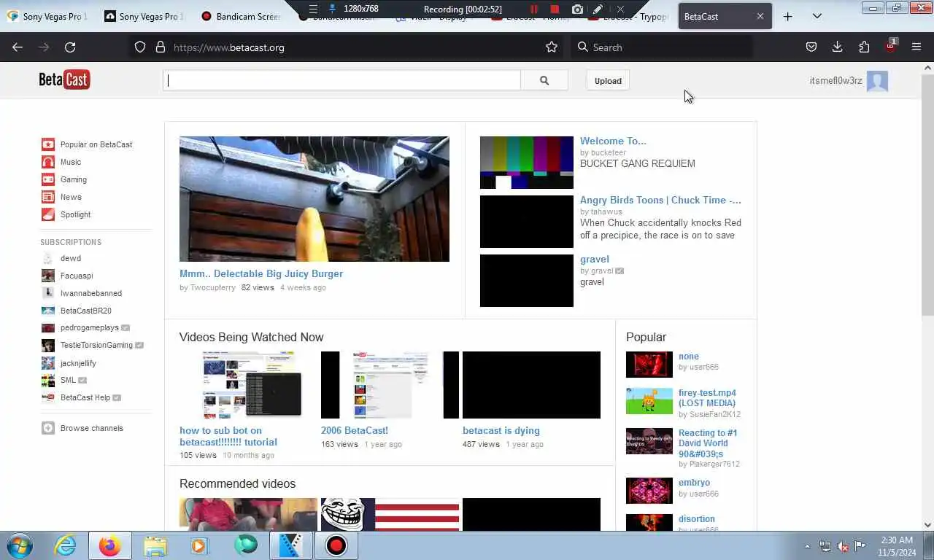Open the Windows Start button
Image resolution: width=934 pixels, height=560 pixels.
pyautogui.click(x=20, y=545)
